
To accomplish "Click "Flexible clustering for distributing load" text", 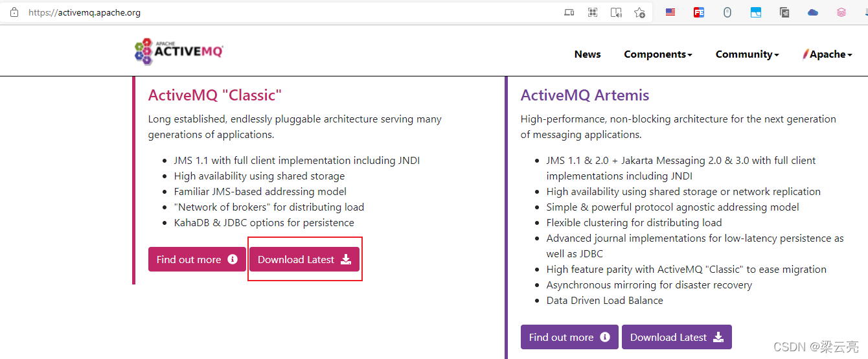I will pyautogui.click(x=634, y=223).
